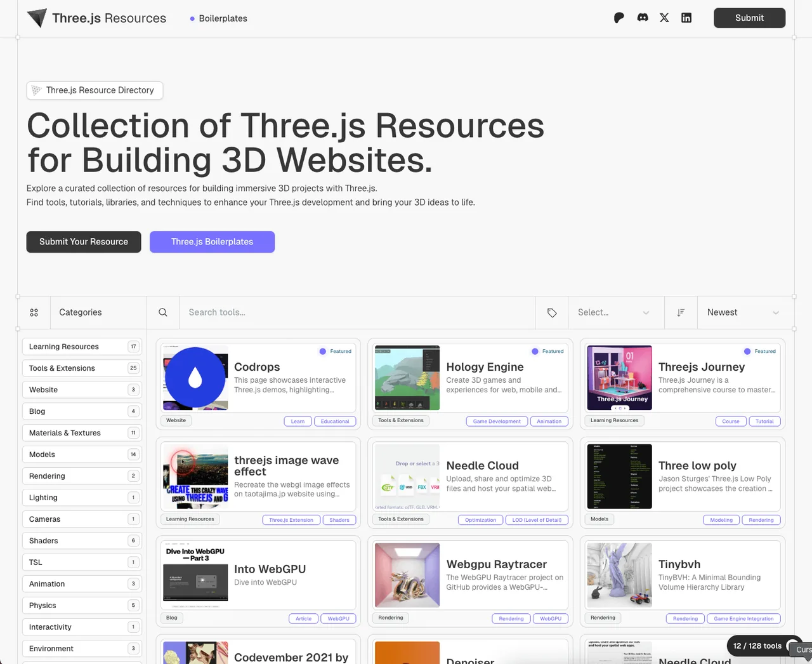Viewport: 812px width, 664px height.
Task: Select the Animation category in sidebar
Action: point(82,584)
